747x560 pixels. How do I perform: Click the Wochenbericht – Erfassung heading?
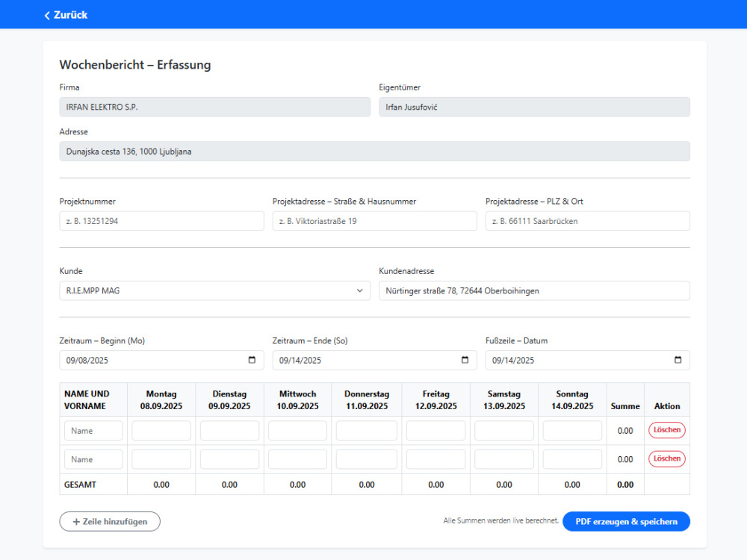click(x=135, y=65)
